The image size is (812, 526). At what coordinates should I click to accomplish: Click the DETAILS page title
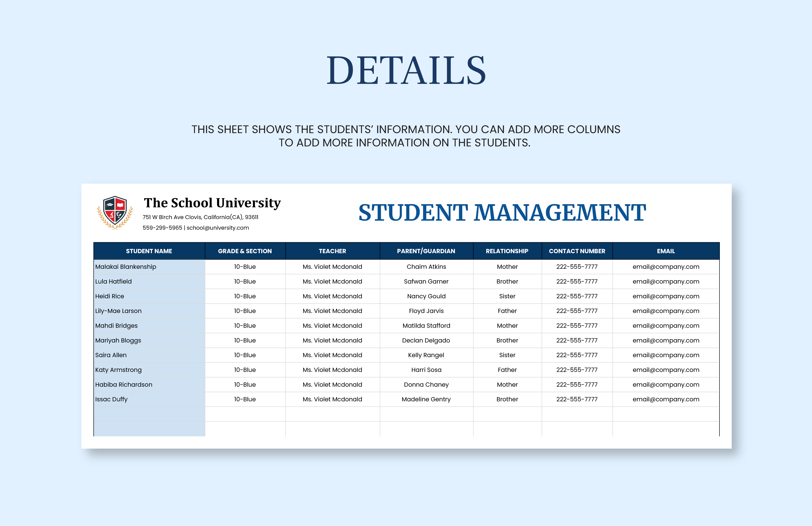(406, 70)
